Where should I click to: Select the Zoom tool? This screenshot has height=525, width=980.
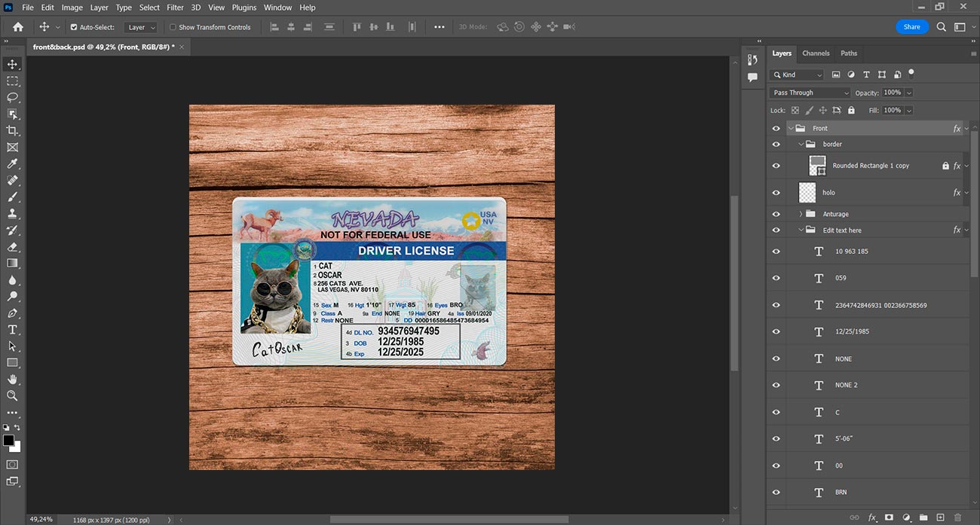point(12,396)
